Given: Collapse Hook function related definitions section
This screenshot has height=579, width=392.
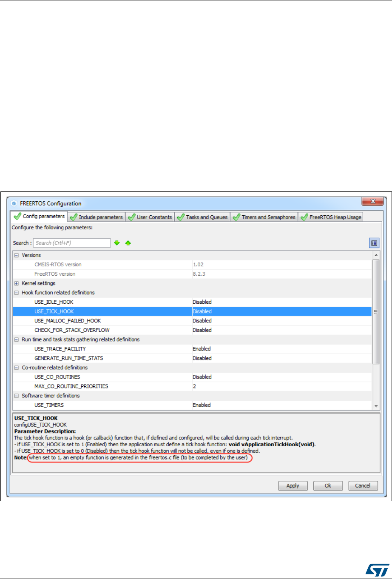Looking at the screenshot, I should click(x=17, y=293).
